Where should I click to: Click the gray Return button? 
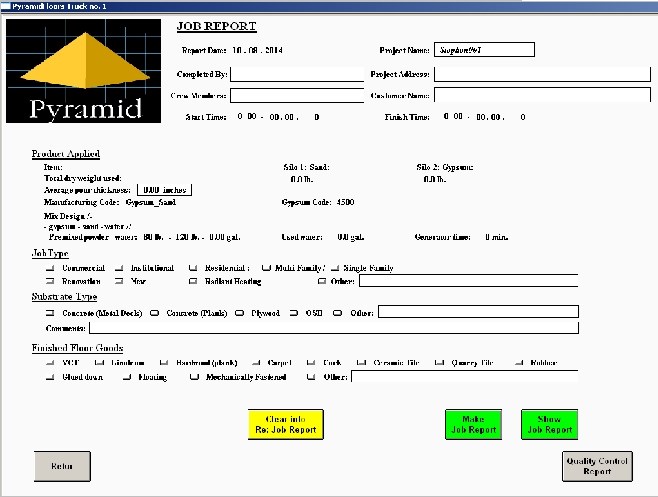pos(62,466)
